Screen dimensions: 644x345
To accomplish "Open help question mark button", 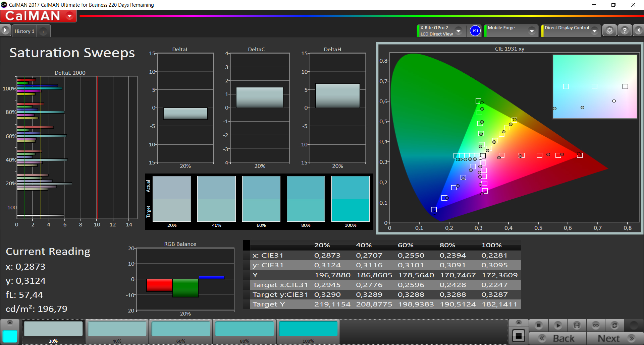I will coord(625,30).
